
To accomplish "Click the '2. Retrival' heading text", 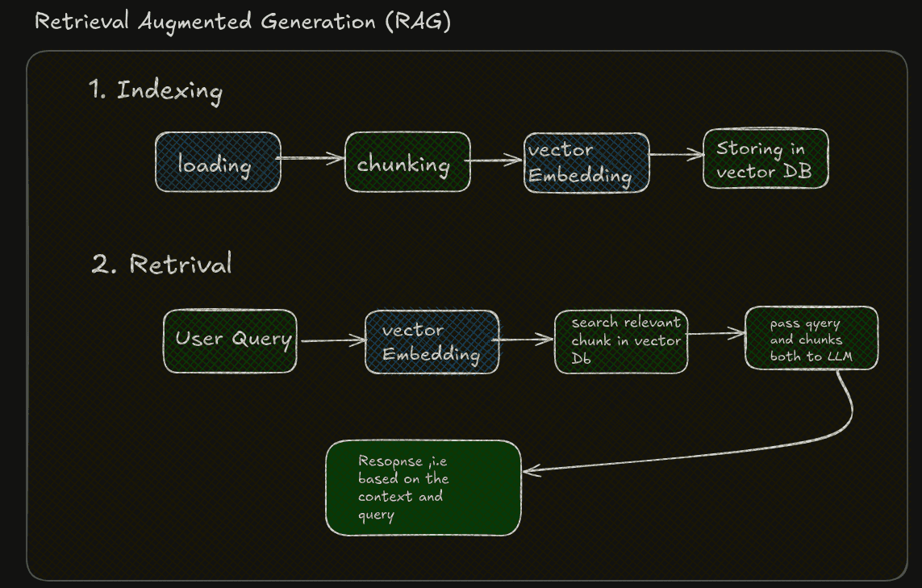I will [x=161, y=265].
